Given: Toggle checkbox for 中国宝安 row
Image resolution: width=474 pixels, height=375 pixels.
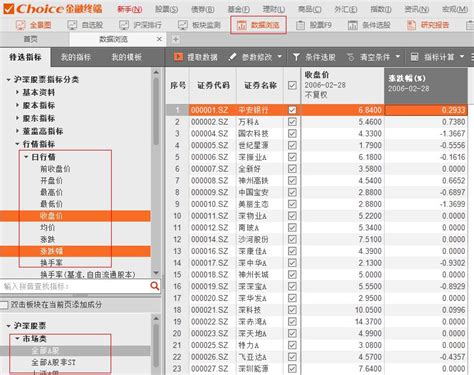Looking at the screenshot, I should click(x=292, y=192).
